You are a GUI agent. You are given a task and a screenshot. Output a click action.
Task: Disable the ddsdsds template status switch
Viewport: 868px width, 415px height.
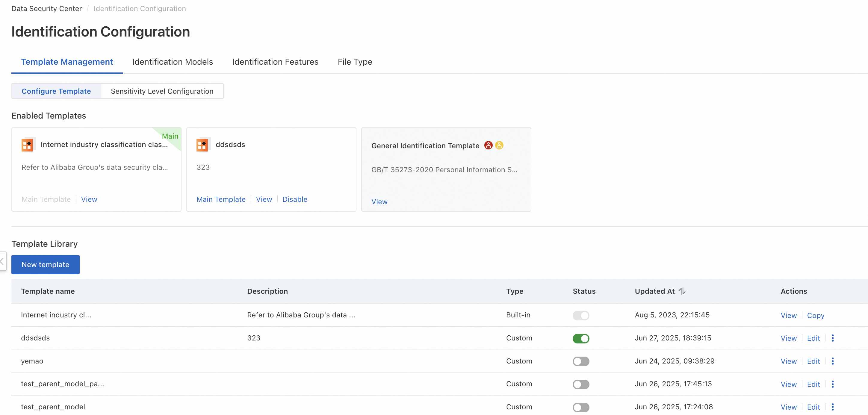point(580,338)
